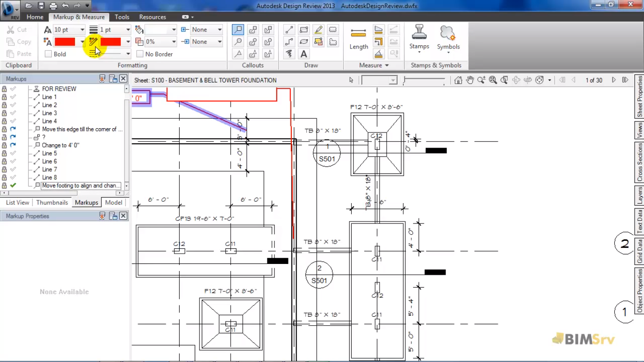Choose the Length measure tool
Image resolution: width=644 pixels, height=362 pixels.
pos(359,39)
